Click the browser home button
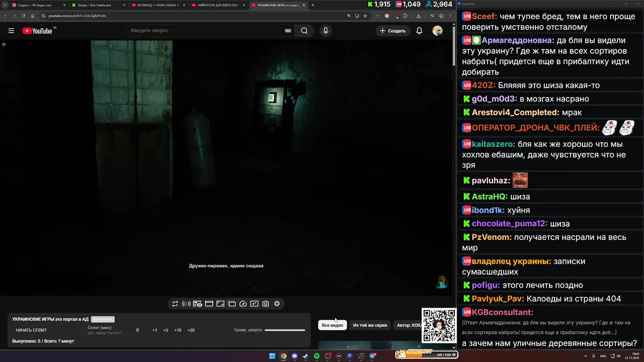 point(33,16)
